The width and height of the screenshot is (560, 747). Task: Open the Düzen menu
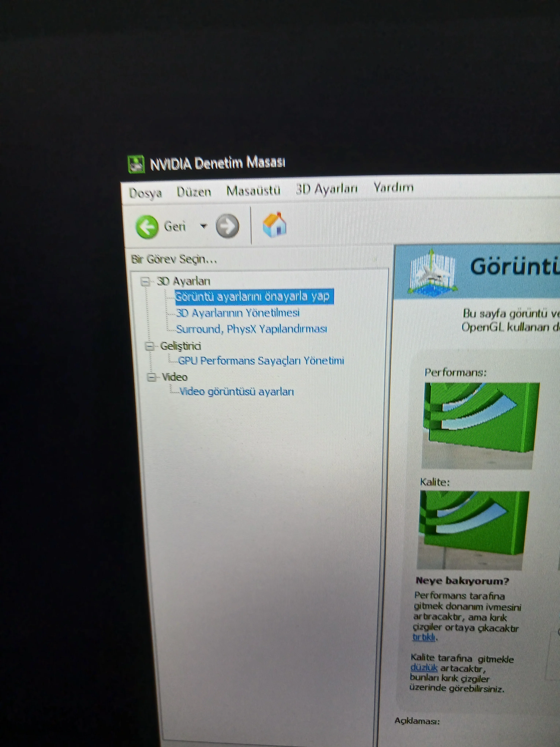tap(194, 192)
